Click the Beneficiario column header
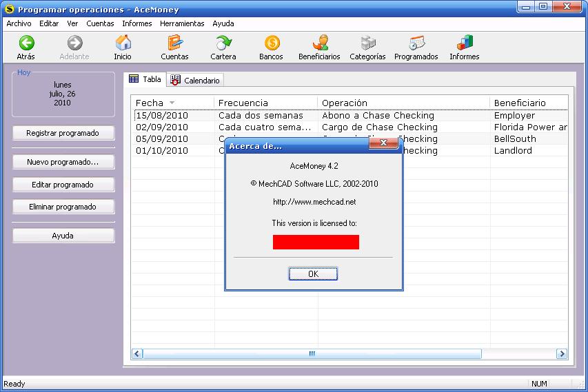This screenshot has width=588, height=392. (529, 103)
